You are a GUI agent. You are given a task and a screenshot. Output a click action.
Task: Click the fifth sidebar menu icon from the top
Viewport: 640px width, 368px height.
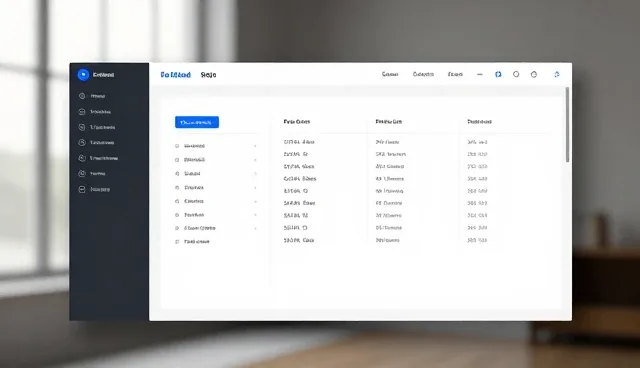tap(82, 158)
